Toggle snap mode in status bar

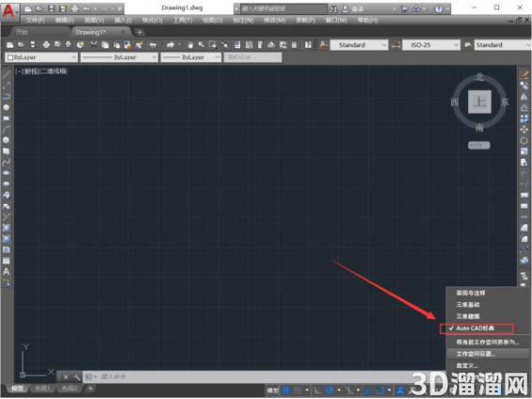pos(297,391)
